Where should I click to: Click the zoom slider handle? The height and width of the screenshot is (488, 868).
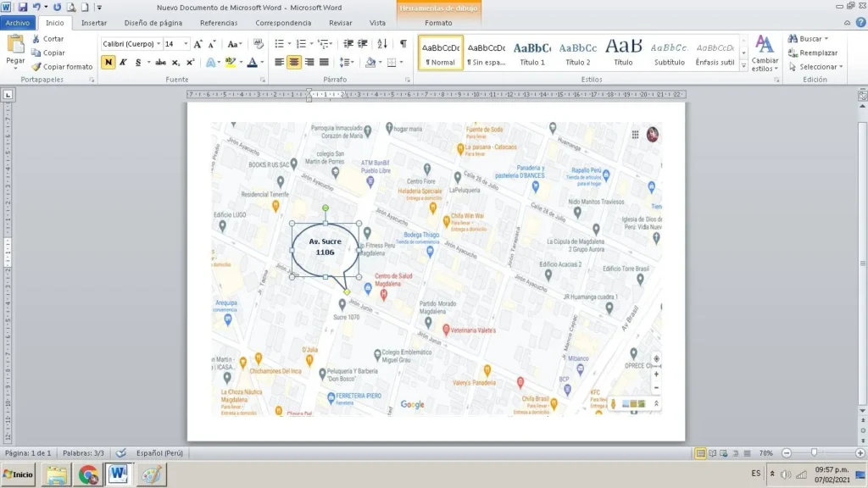815,452
